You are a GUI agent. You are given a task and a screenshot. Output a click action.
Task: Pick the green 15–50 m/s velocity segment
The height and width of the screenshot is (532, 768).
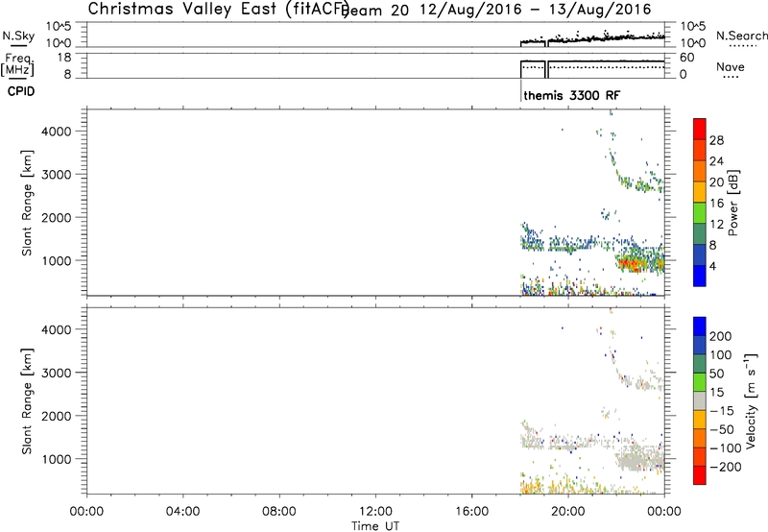click(x=700, y=382)
